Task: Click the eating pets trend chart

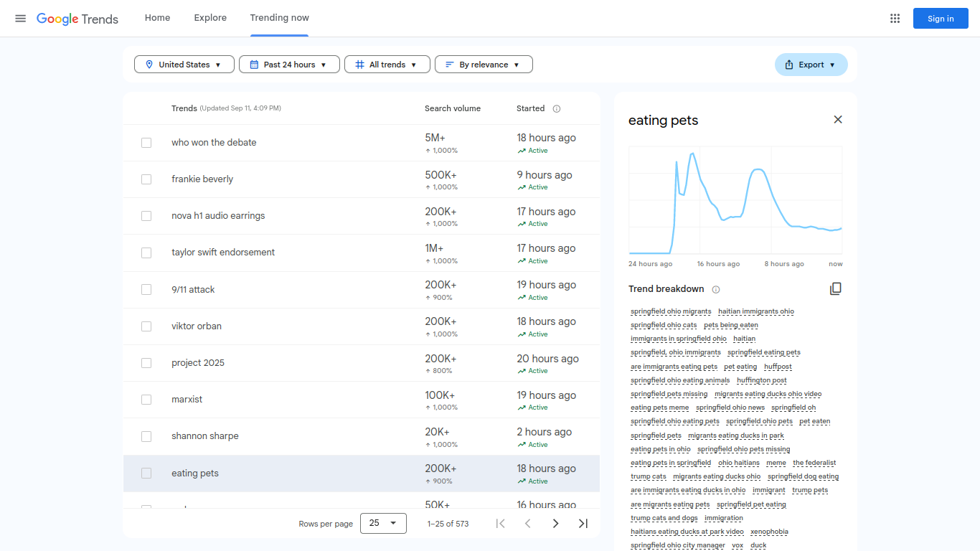Action: (735, 201)
